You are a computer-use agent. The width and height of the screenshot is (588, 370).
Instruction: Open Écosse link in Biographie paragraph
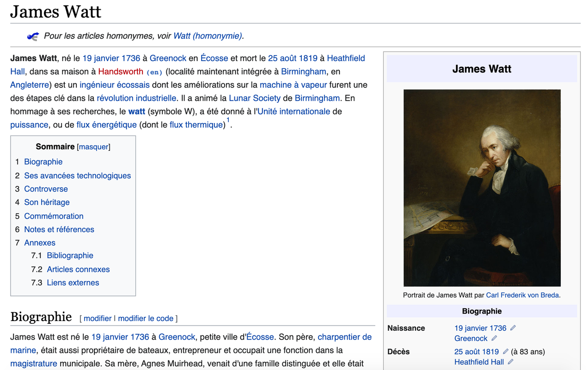[260, 337]
